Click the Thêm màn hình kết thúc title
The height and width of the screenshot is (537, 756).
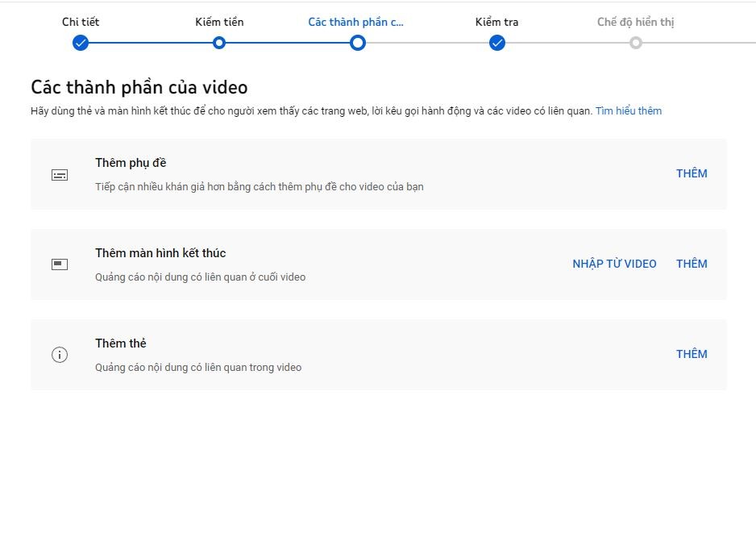pos(160,253)
